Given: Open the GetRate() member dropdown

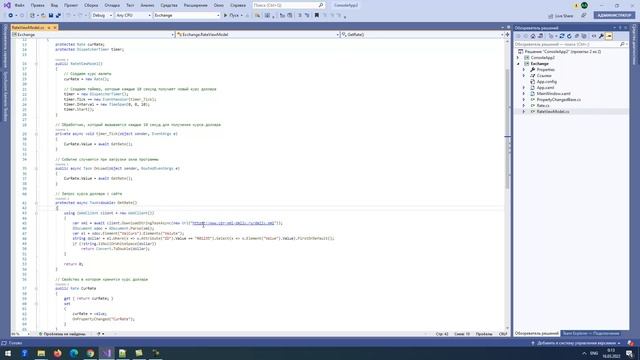Looking at the screenshot, I should click(x=422, y=35).
